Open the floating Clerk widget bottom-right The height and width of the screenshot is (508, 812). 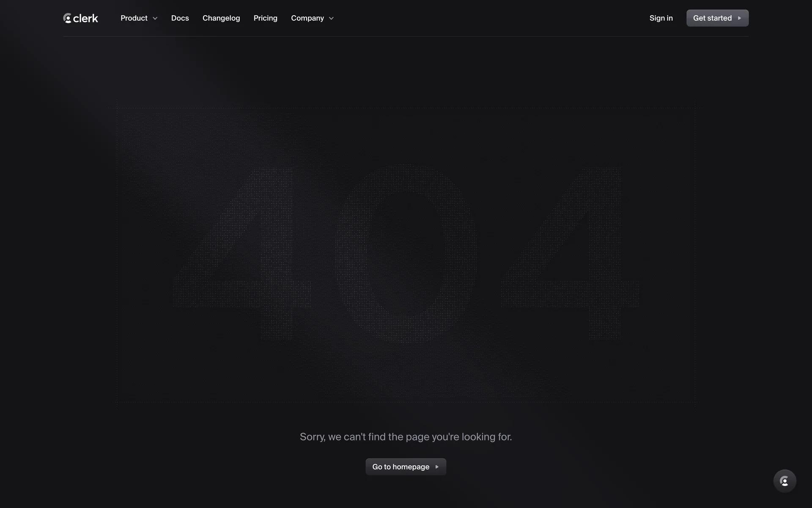(x=785, y=481)
